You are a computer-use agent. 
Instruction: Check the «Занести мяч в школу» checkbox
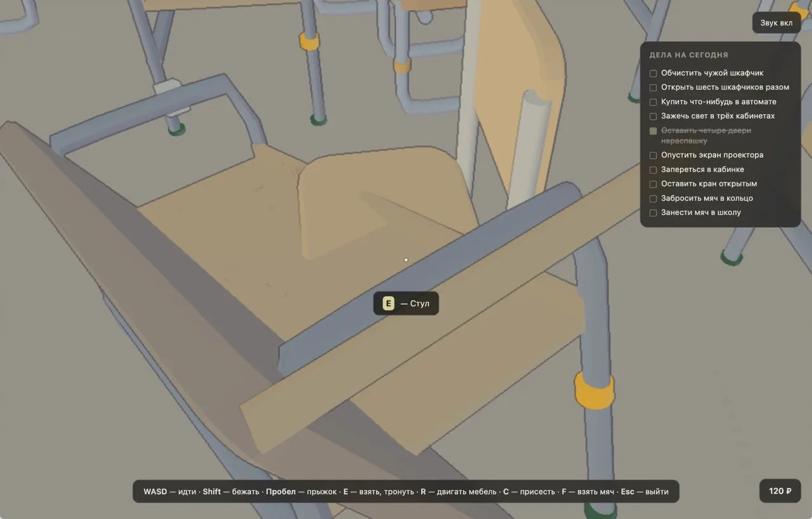(653, 213)
